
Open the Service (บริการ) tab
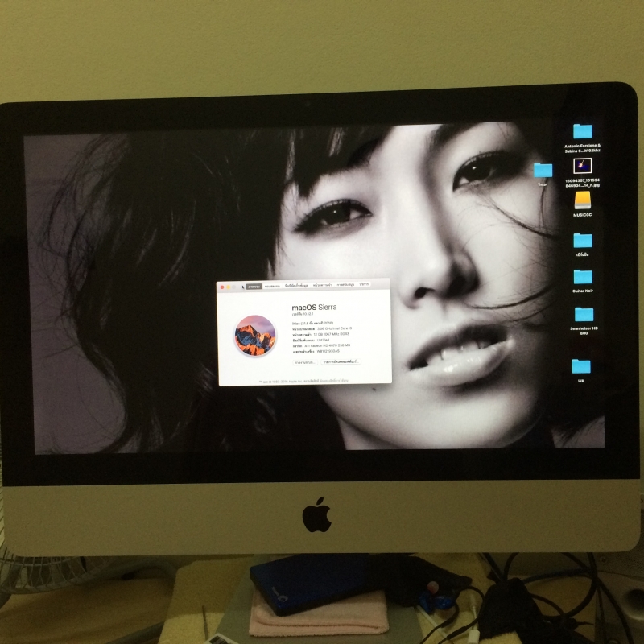[365, 286]
